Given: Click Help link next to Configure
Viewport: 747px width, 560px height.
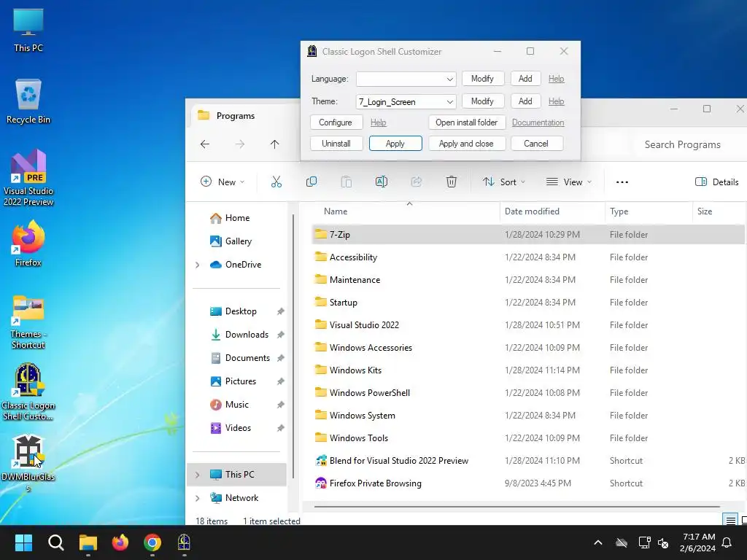Looking at the screenshot, I should tap(379, 122).
